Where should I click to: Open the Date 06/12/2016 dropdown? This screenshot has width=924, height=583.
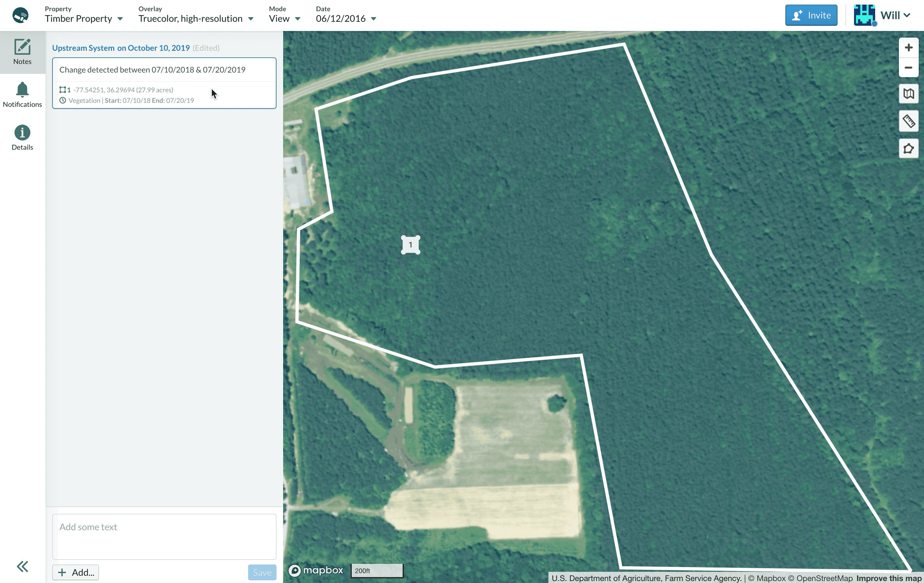point(346,18)
